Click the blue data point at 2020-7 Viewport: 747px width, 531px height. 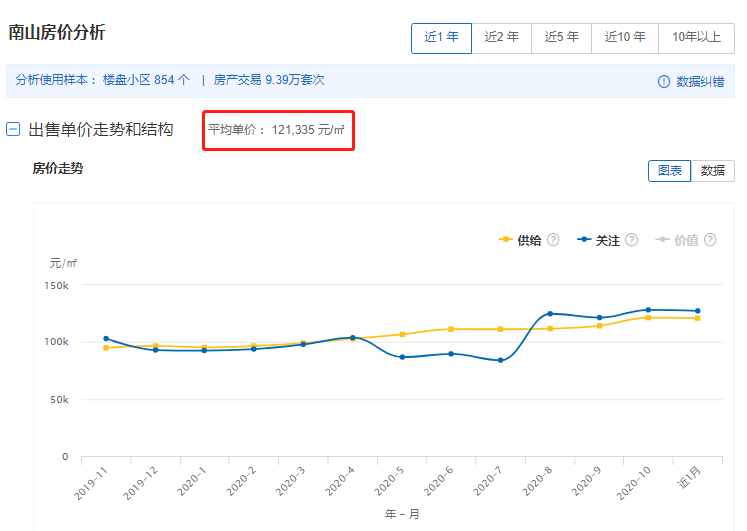tap(501, 361)
